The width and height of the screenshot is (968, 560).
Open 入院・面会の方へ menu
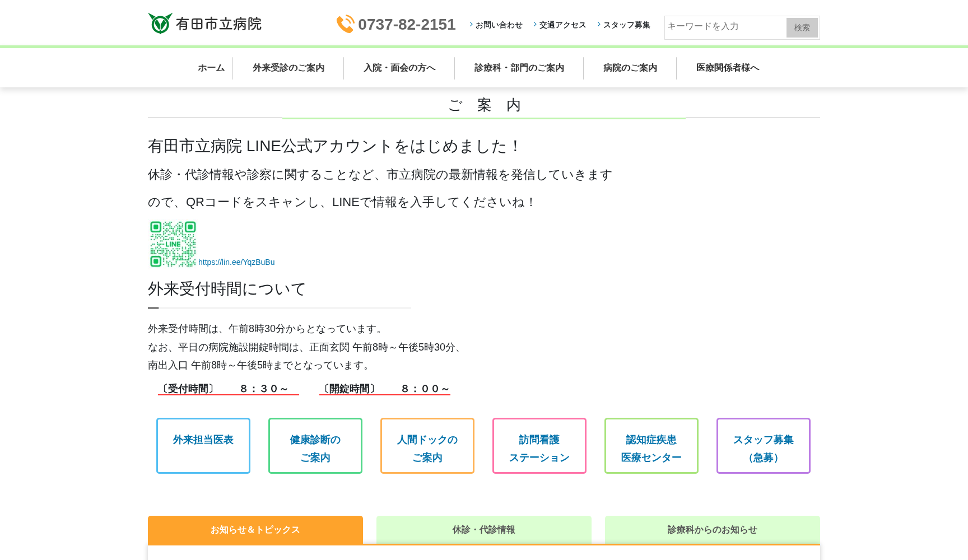[399, 68]
